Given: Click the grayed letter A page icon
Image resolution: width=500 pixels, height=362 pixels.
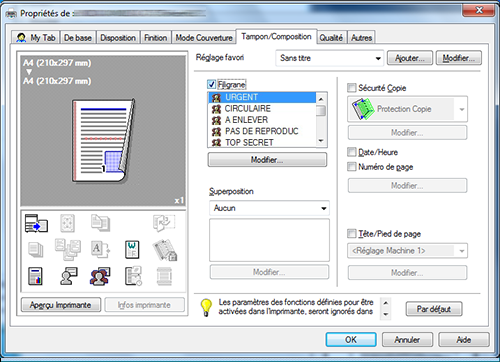Looking at the screenshot, I should tap(100, 249).
